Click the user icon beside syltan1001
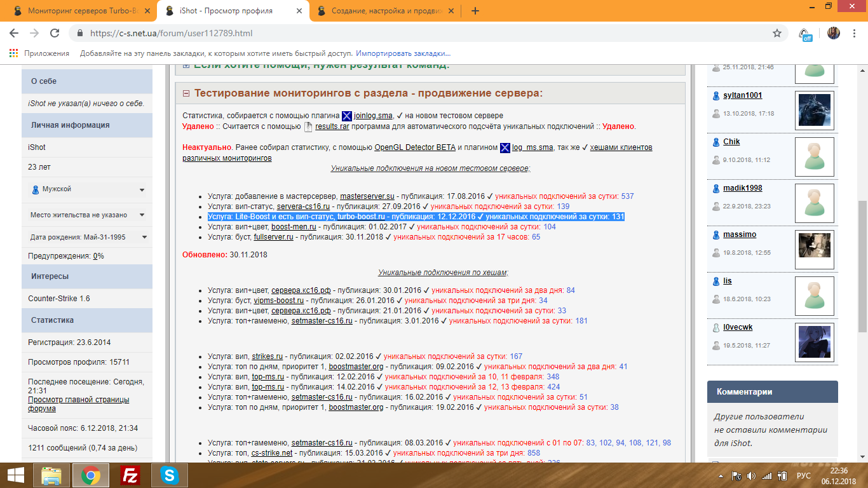 716,95
